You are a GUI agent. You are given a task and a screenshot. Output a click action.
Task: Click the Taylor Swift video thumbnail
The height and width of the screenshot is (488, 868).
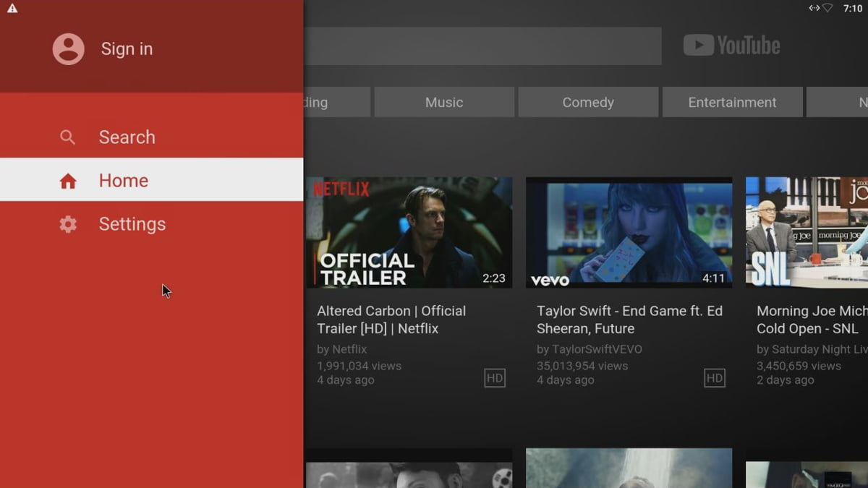click(x=629, y=232)
